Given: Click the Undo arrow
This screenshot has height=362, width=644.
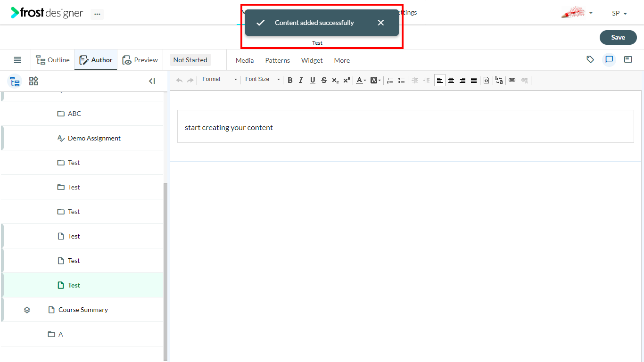Looking at the screenshot, I should [179, 80].
